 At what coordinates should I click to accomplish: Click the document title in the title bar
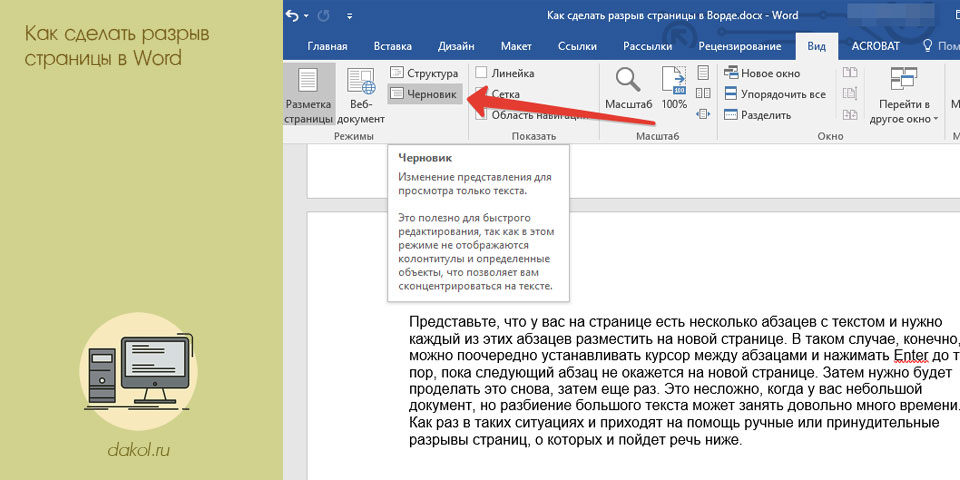coord(672,16)
